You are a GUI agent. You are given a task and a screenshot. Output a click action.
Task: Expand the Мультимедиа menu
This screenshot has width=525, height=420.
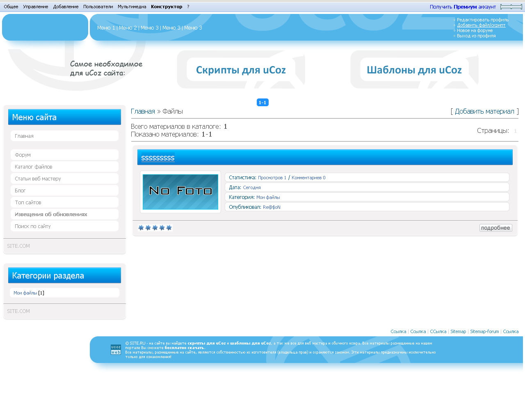[x=132, y=7]
